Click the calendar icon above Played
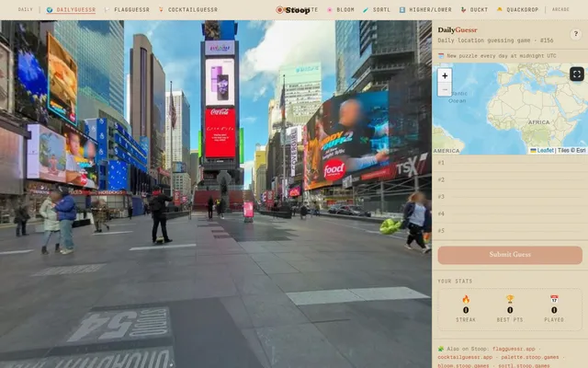 pos(554,299)
